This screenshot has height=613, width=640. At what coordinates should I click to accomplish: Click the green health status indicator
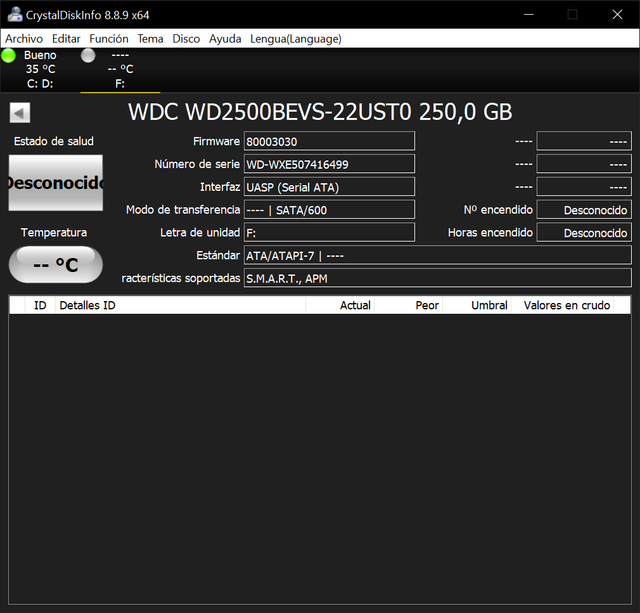tap(8, 56)
